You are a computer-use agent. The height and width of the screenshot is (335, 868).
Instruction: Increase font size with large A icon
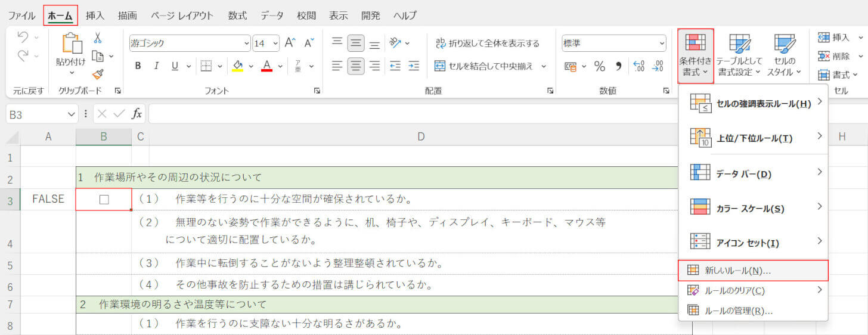(290, 43)
